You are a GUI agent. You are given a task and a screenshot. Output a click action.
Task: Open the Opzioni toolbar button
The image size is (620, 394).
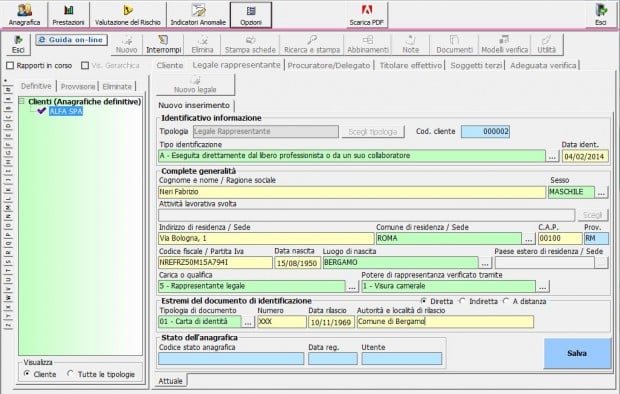tap(251, 15)
